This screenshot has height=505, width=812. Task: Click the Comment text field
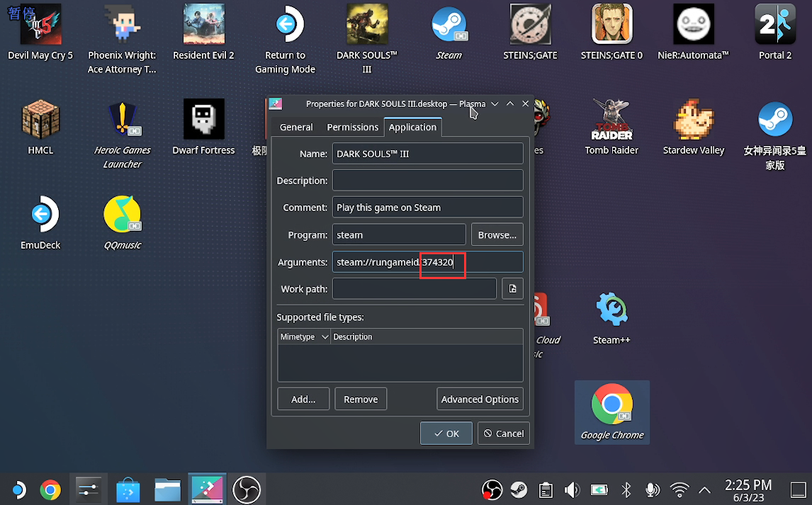click(x=428, y=208)
